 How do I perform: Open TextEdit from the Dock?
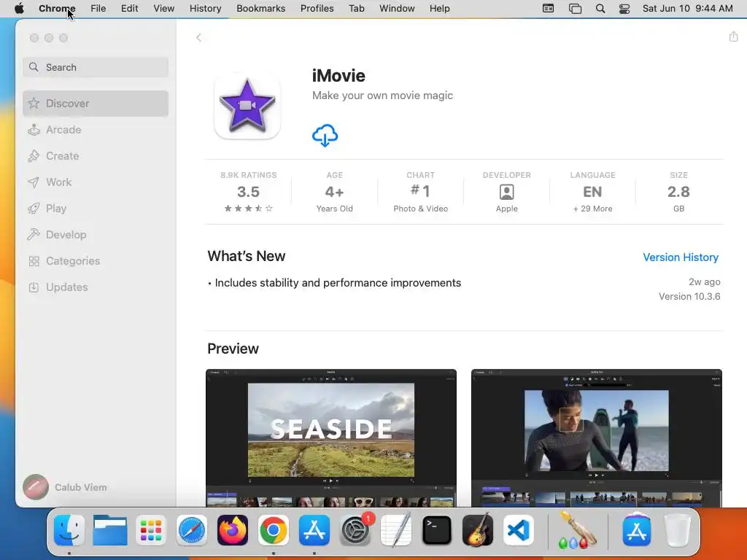click(396, 530)
